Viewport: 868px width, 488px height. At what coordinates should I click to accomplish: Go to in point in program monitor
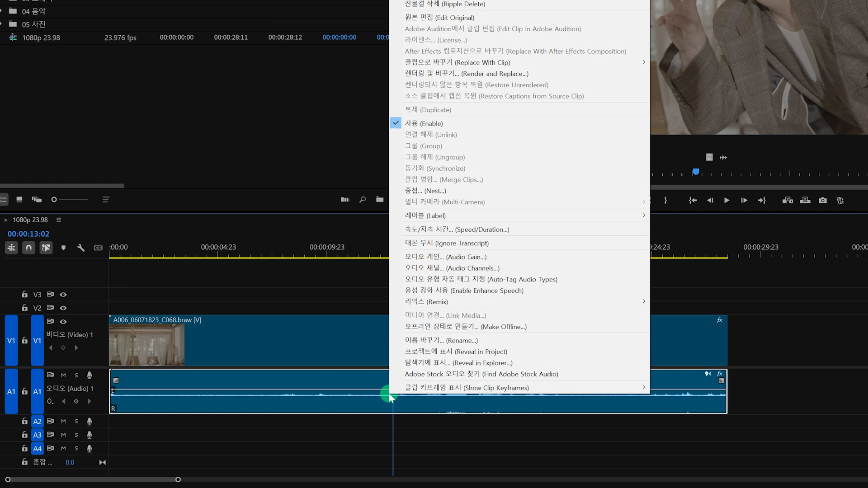(693, 200)
